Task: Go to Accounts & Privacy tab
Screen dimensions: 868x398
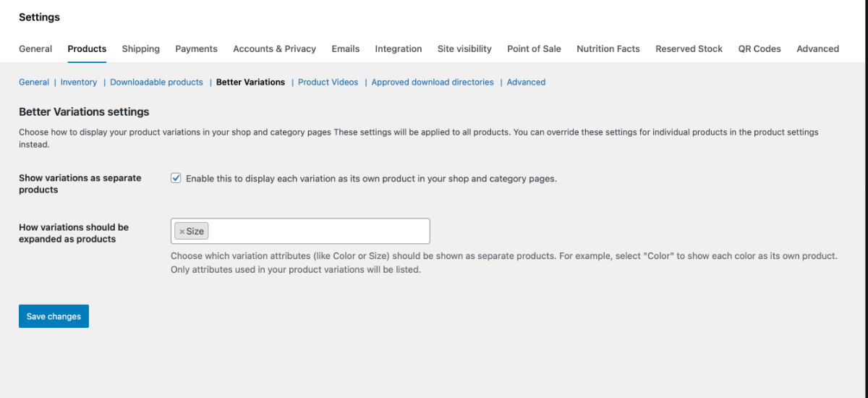Action: (274, 48)
